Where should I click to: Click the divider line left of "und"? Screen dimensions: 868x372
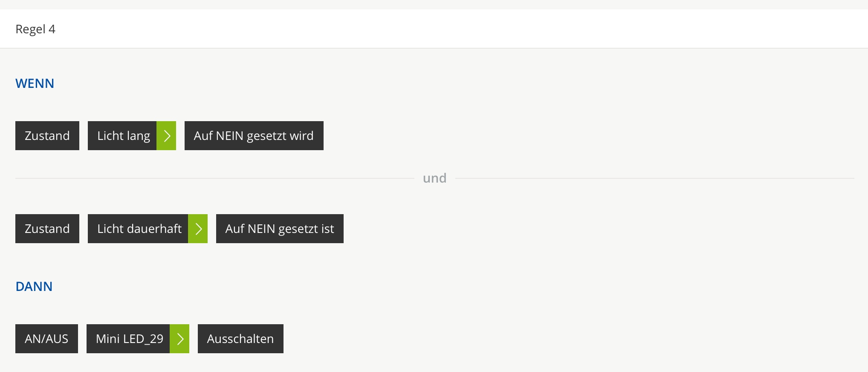pyautogui.click(x=213, y=178)
